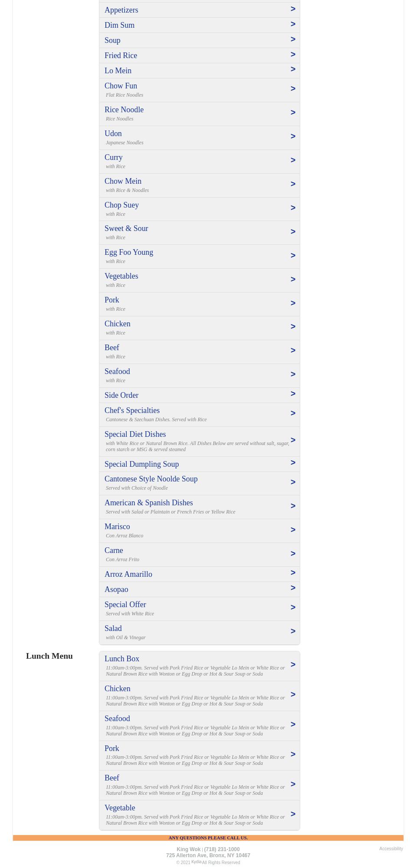Click the Lunch Box row arrow
This screenshot has width=410, height=868.
click(x=293, y=665)
